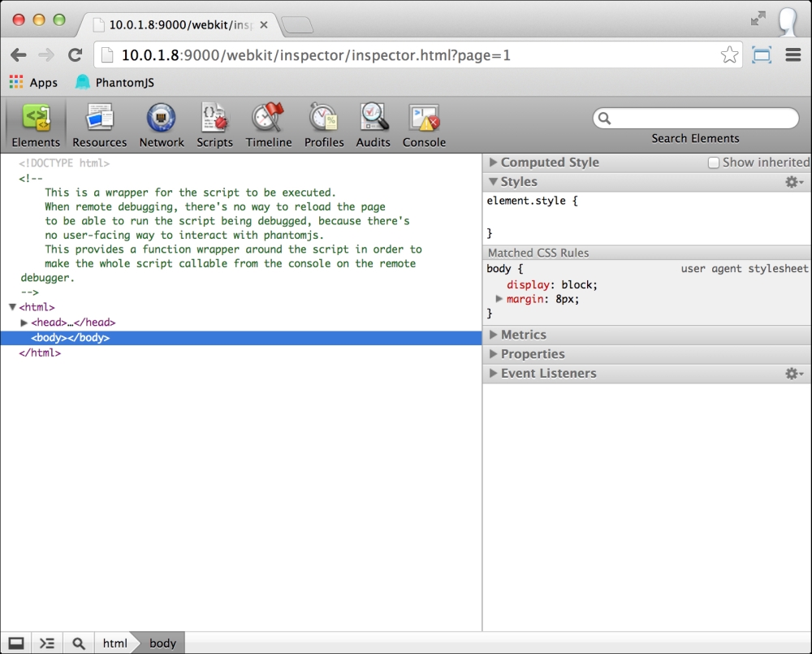The width and height of the screenshot is (812, 654).
Task: Click the user agent stylesheet label
Action: pyautogui.click(x=744, y=268)
